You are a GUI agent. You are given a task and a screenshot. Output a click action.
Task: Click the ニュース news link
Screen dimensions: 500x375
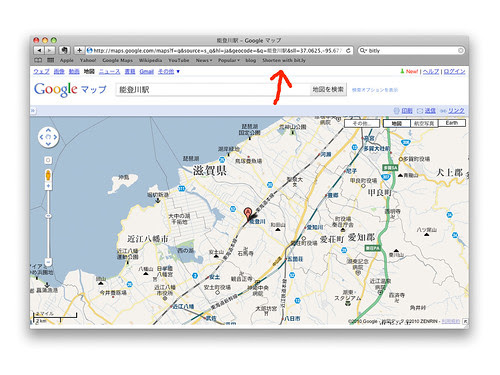point(109,71)
